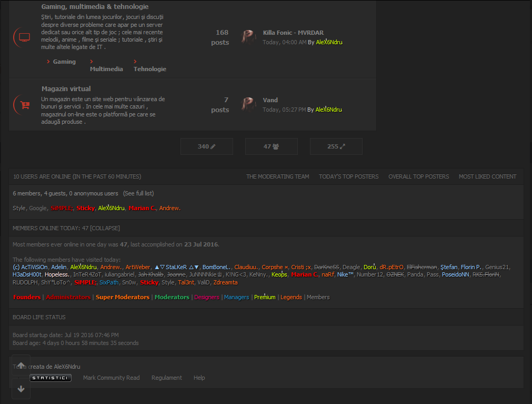Screen dimensions: 532x404
Task: Click the 47 members stat button
Action: (271, 146)
